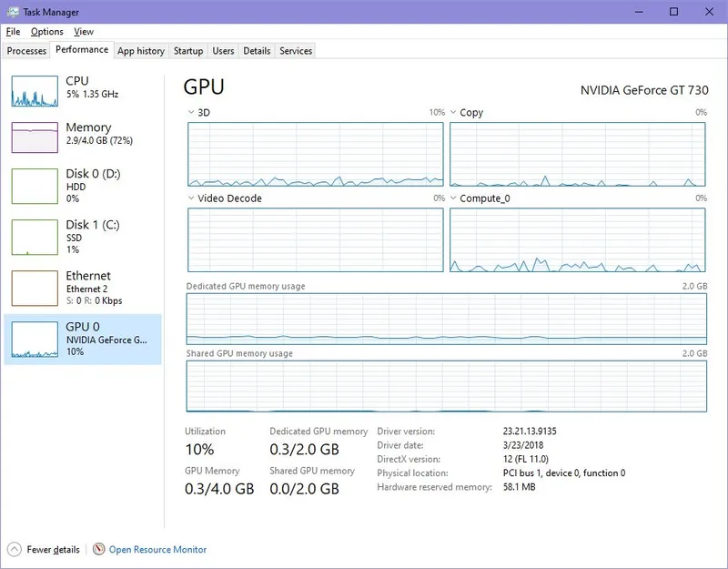The width and height of the screenshot is (728, 569).
Task: Click the Fewer details collapse arrow icon
Action: (x=15, y=550)
